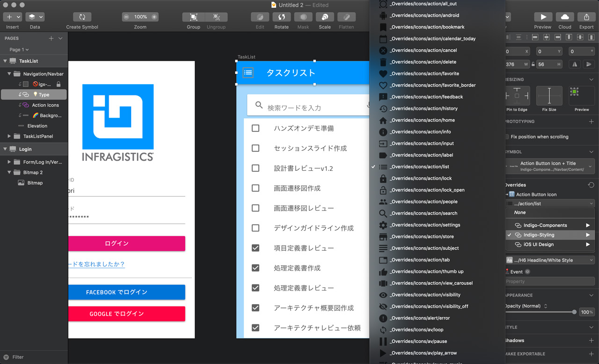The height and width of the screenshot is (364, 599).
Task: Click the 検索ワードを入力 search field
Action: tap(309, 108)
